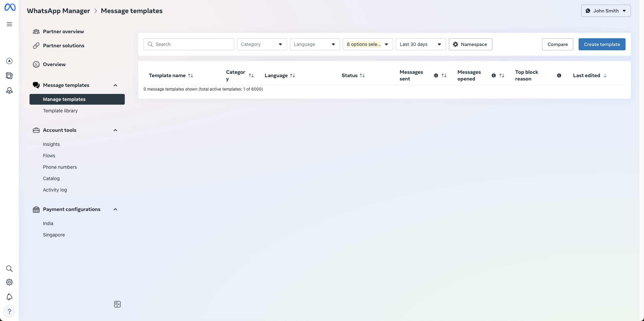Open settings gear icon in left rail
The height and width of the screenshot is (321, 644).
pos(9,282)
